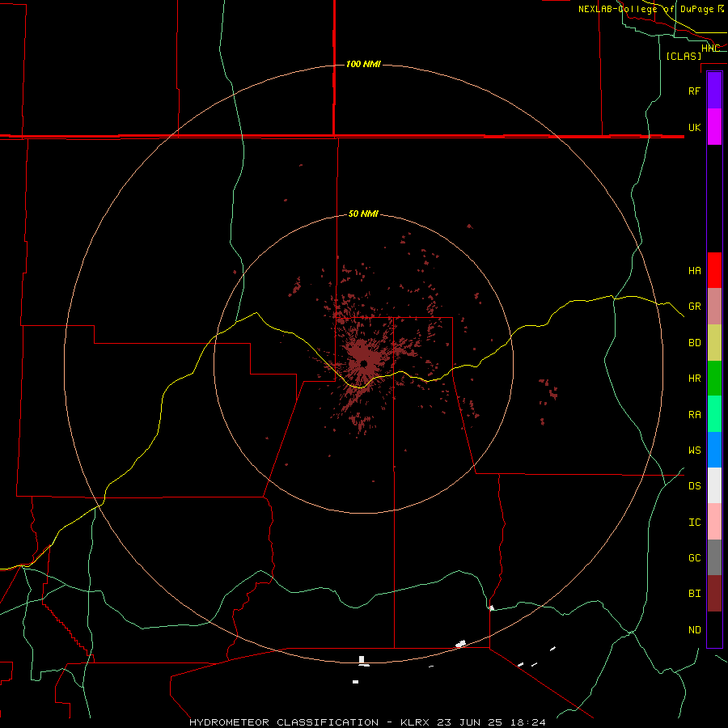The width and height of the screenshot is (728, 728).
Task: Click the blue WS legend color swatch
Action: pos(714,450)
